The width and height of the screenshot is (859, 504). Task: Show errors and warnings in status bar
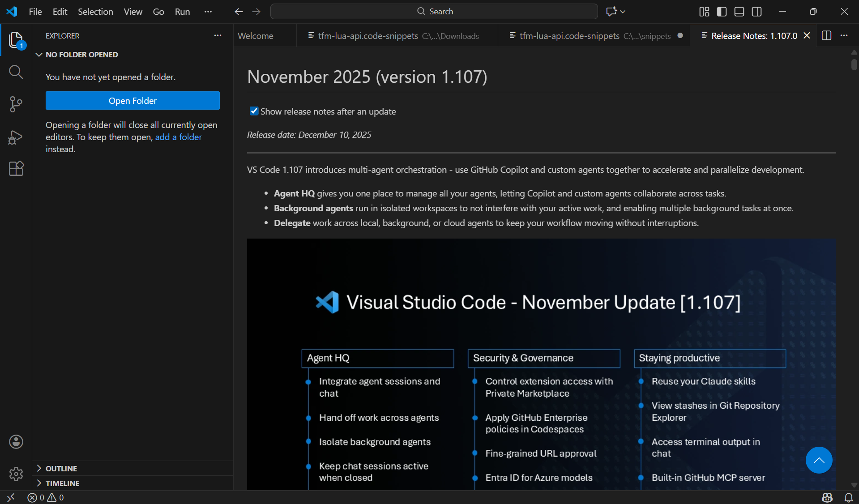tap(46, 497)
